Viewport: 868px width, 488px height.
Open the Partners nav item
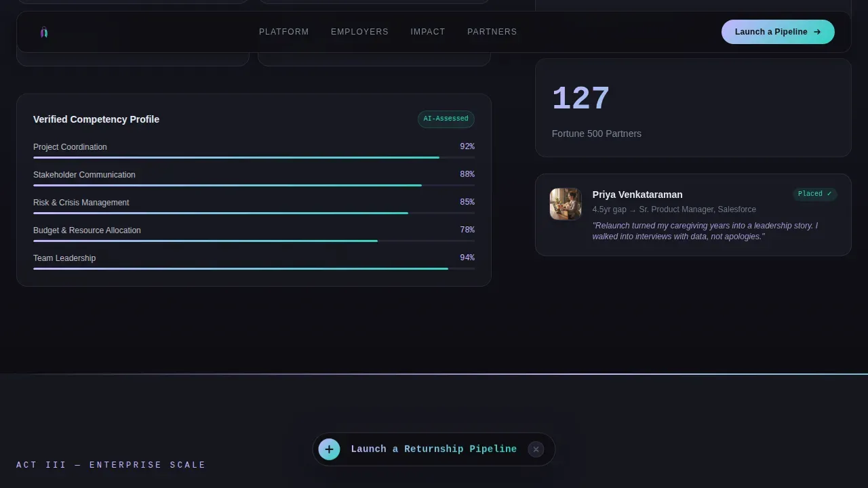[x=492, y=32]
